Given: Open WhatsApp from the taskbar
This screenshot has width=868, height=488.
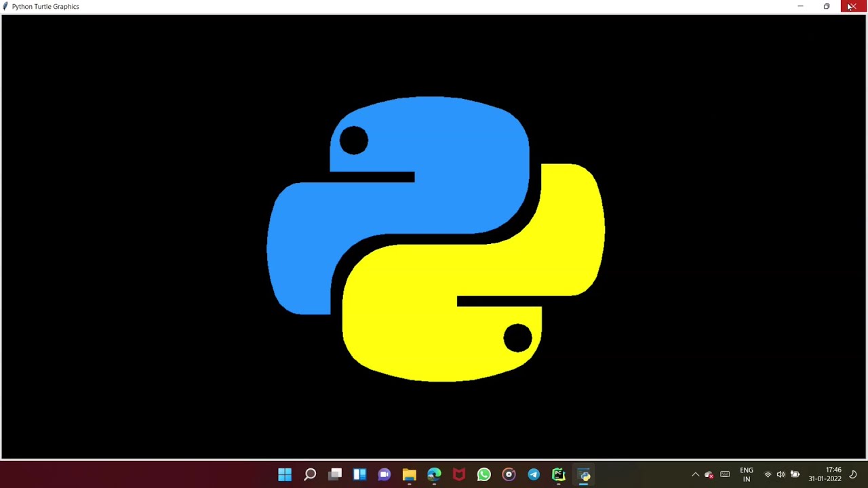Looking at the screenshot, I should (x=484, y=474).
